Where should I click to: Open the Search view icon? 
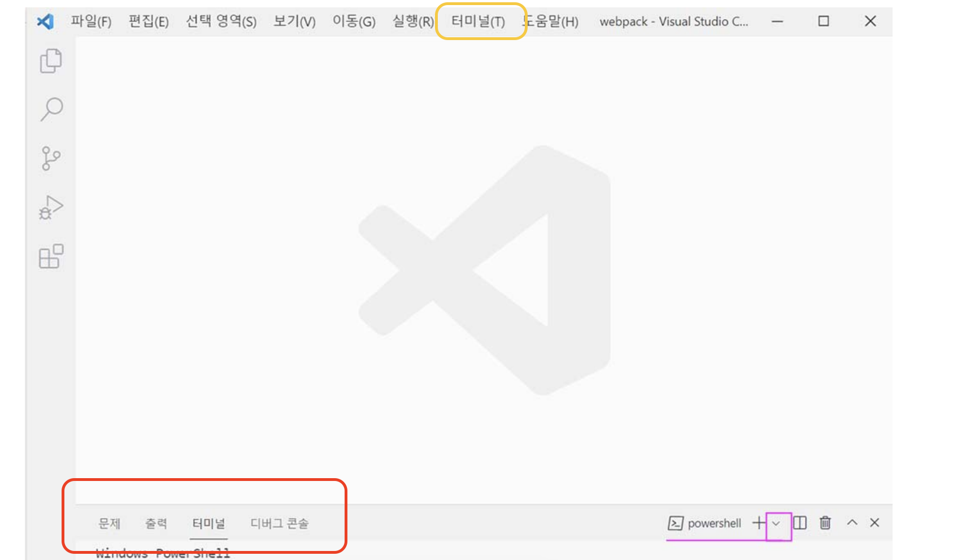tap(51, 109)
